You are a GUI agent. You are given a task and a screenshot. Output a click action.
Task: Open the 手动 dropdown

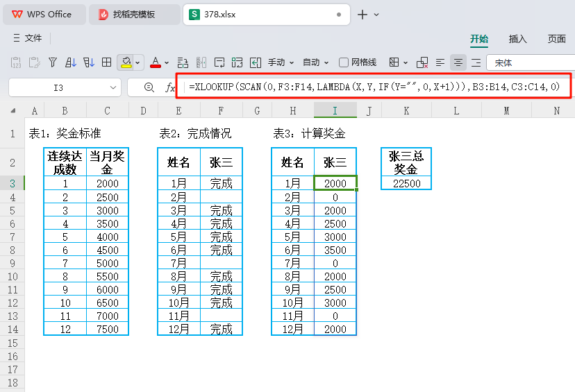click(x=281, y=62)
